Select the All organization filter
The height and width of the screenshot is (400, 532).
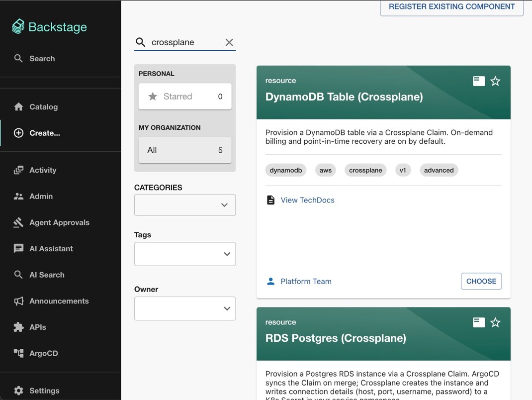185,150
